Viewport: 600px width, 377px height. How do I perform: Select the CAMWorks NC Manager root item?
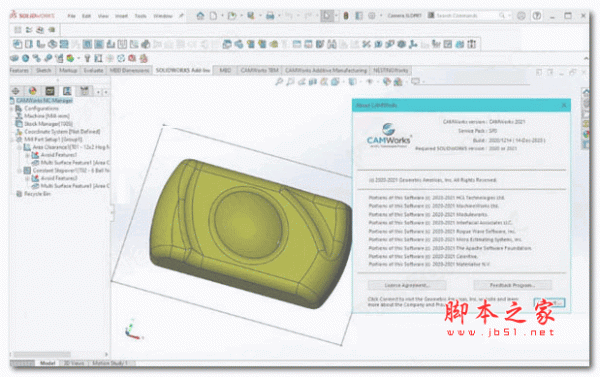44,101
